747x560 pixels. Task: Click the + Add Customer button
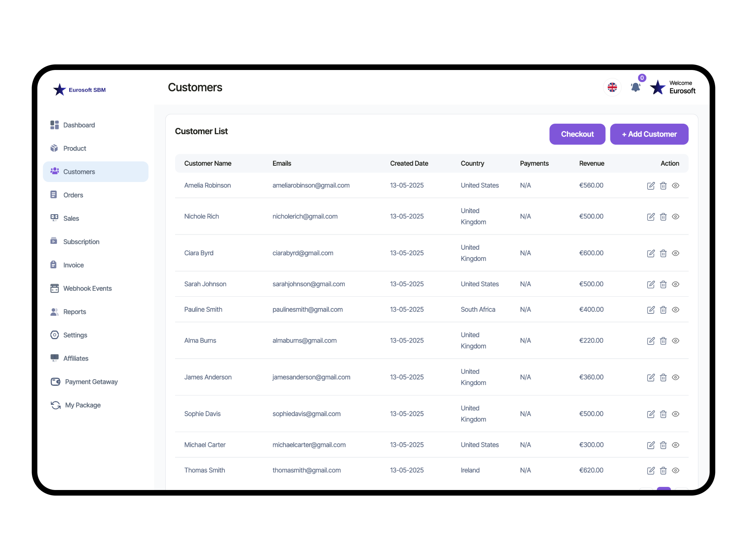tap(649, 134)
